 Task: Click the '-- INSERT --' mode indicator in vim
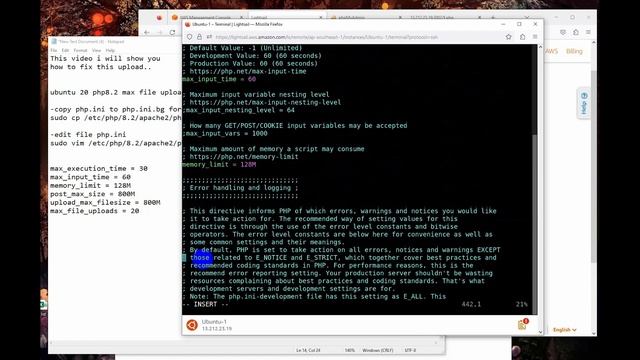coord(205,304)
